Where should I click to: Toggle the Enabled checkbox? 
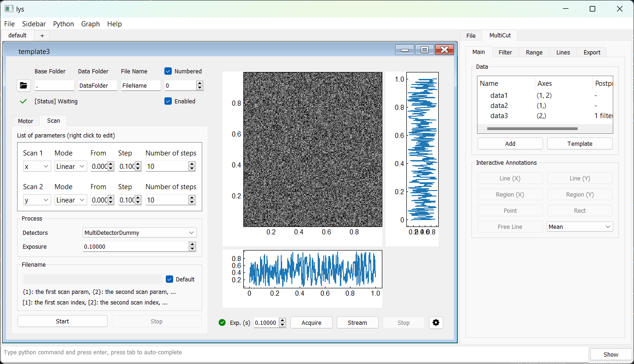click(168, 101)
